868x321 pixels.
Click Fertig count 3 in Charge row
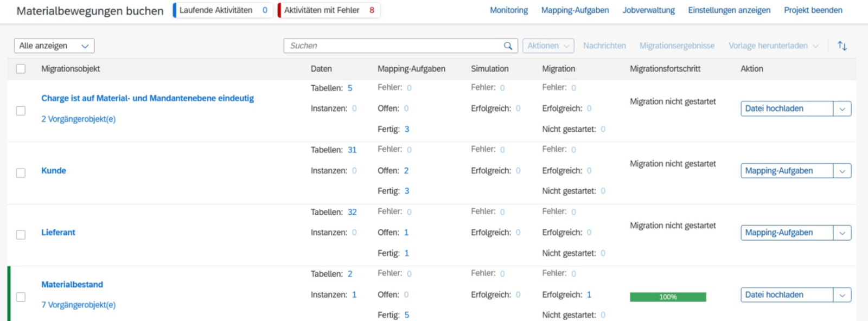tap(407, 130)
